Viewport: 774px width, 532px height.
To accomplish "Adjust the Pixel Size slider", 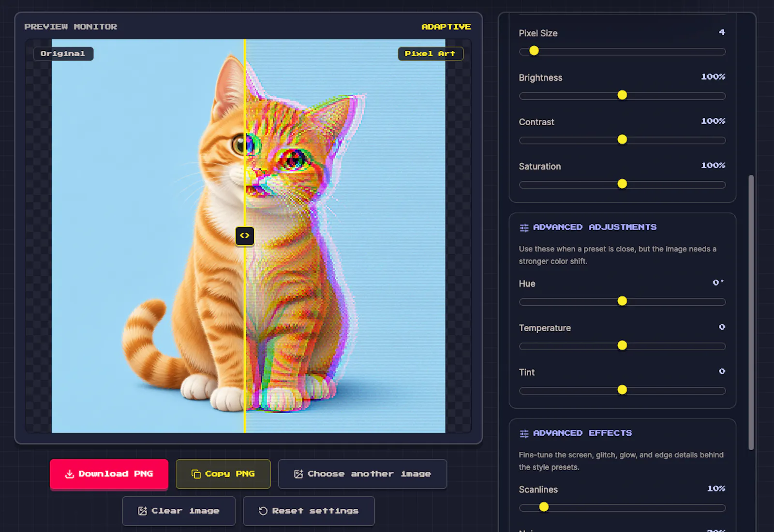I will click(622, 51).
